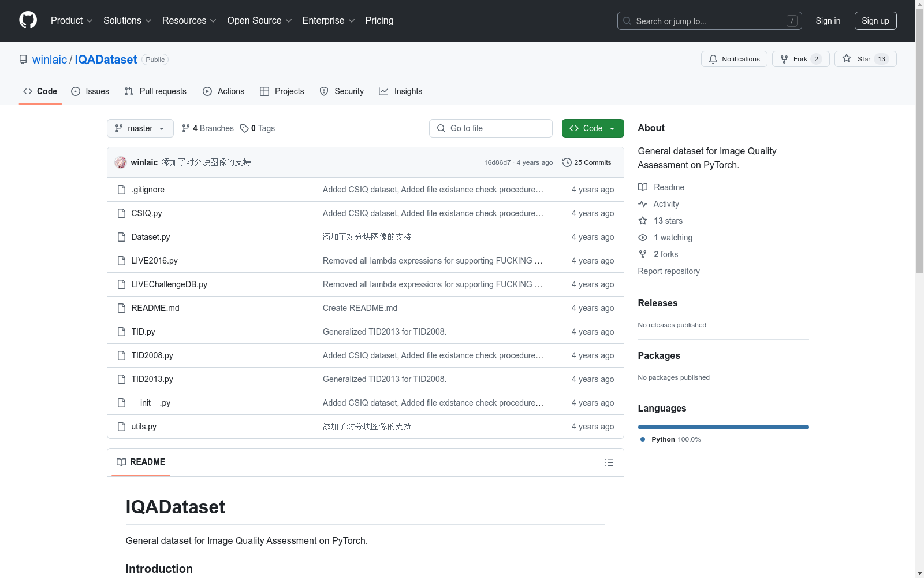This screenshot has height=578, width=924.
Task: Click the history clock icon by 25 Commits
Action: (x=567, y=162)
